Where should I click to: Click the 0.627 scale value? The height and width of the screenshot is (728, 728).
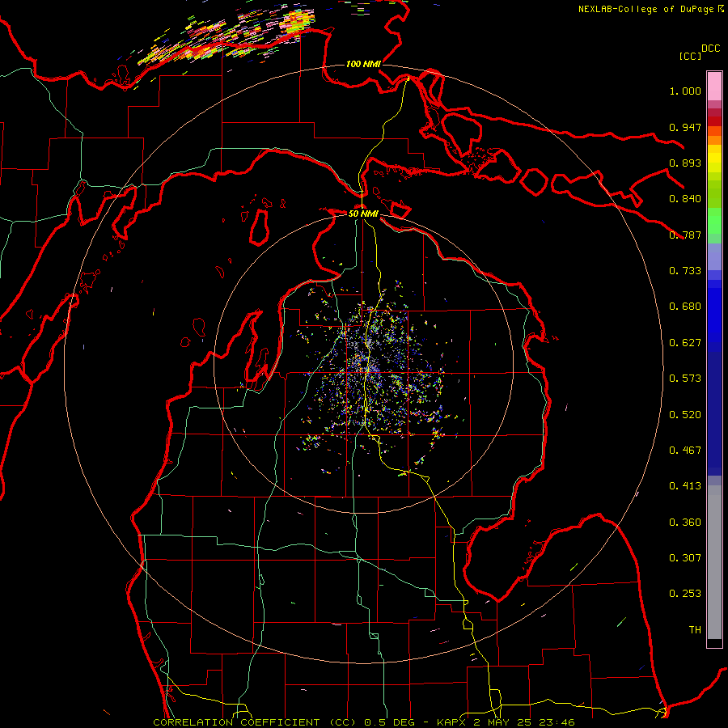point(685,343)
